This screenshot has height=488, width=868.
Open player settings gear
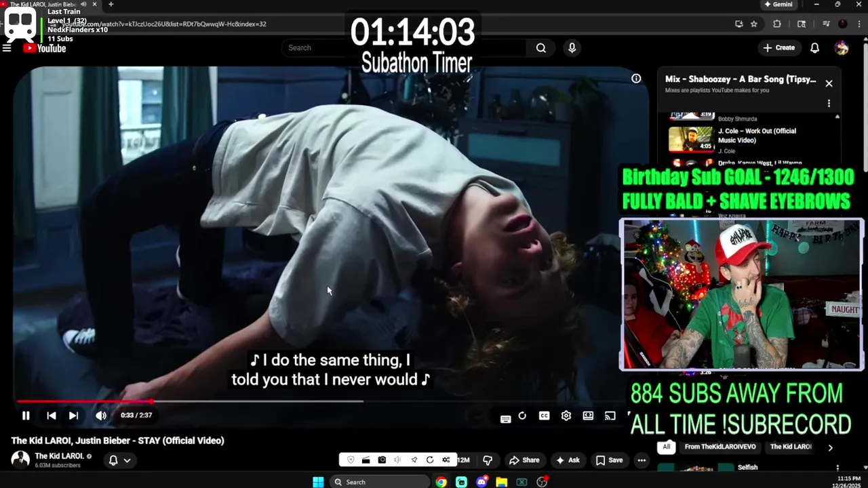pyautogui.click(x=566, y=415)
